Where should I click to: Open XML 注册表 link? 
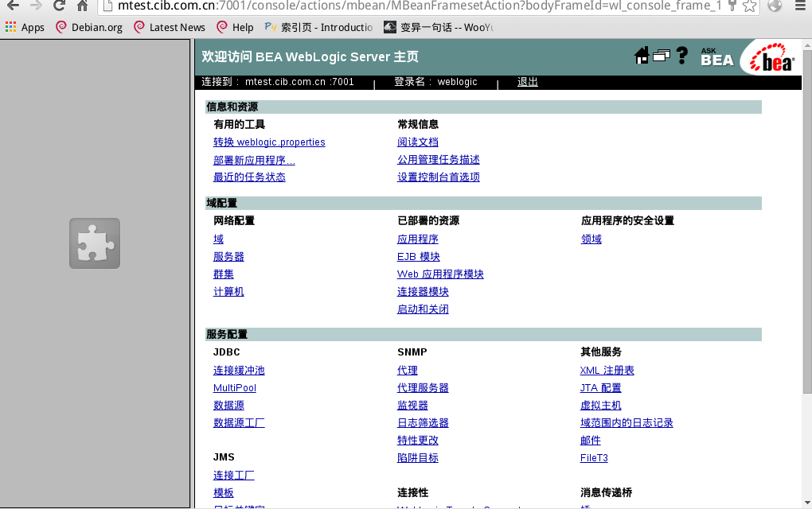click(x=607, y=371)
